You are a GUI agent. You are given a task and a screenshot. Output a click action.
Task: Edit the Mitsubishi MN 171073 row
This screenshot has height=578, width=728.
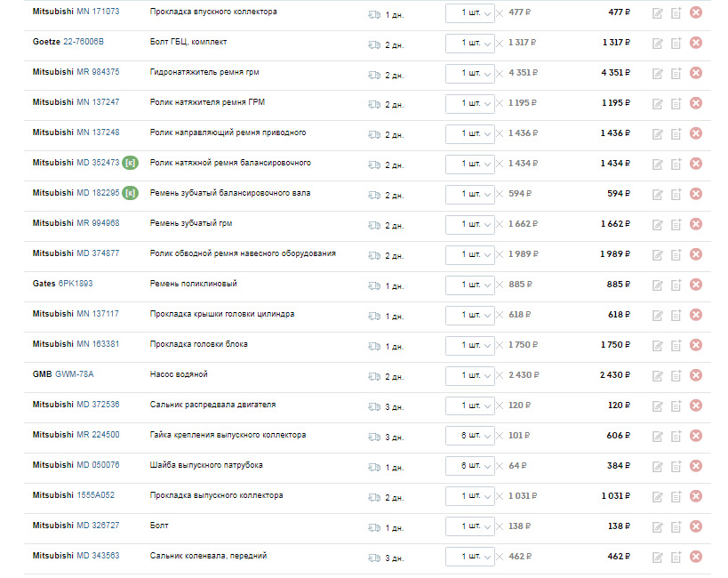(x=658, y=12)
